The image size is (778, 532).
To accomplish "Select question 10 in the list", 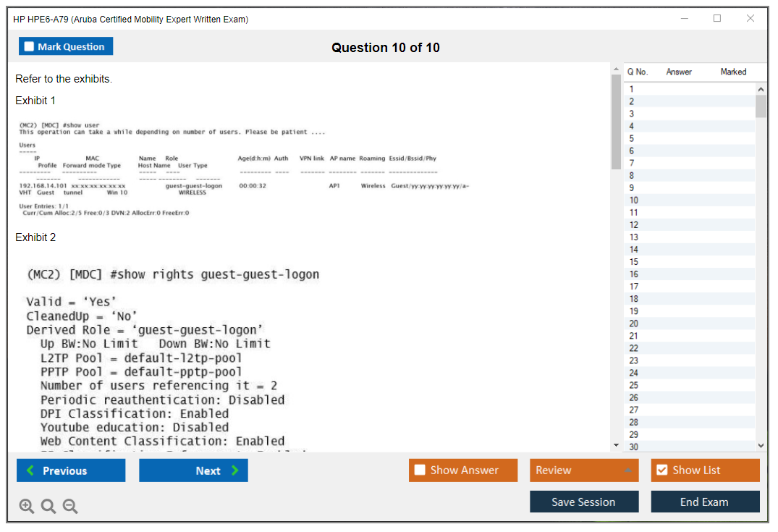I will (634, 200).
